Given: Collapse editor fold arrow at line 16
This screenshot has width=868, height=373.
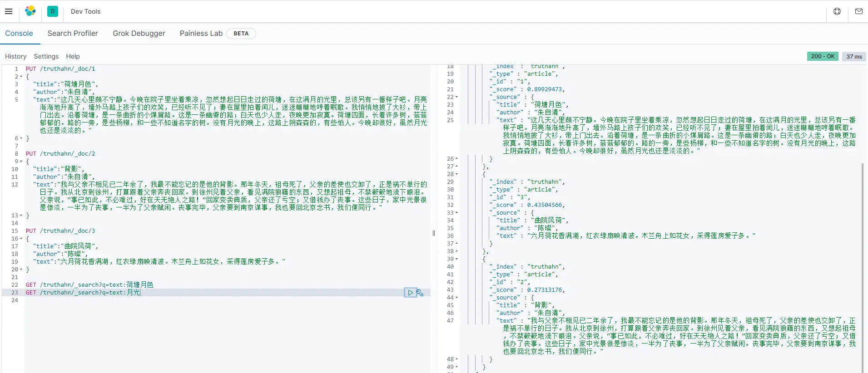Looking at the screenshot, I should (21, 239).
